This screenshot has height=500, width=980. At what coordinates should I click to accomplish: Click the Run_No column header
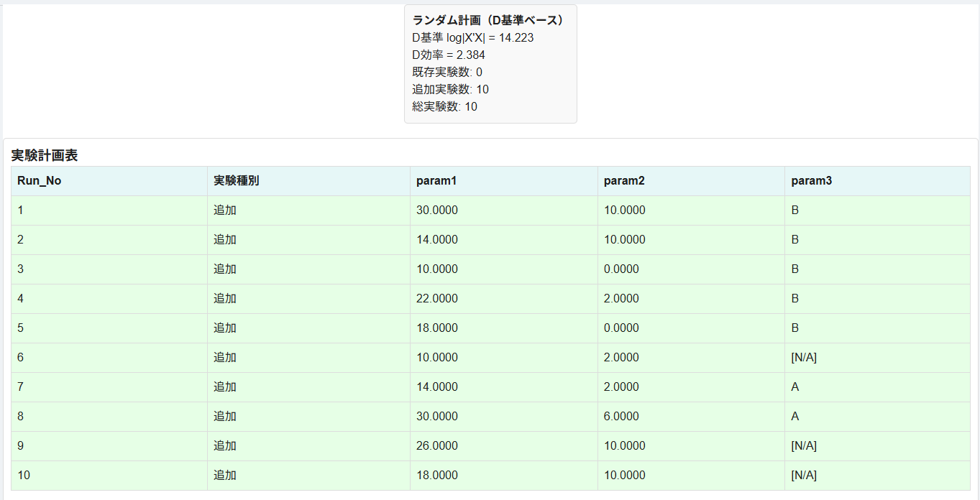click(40, 181)
